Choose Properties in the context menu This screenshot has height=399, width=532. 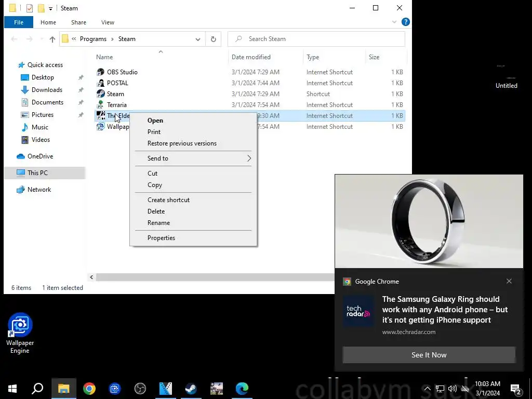click(193, 238)
